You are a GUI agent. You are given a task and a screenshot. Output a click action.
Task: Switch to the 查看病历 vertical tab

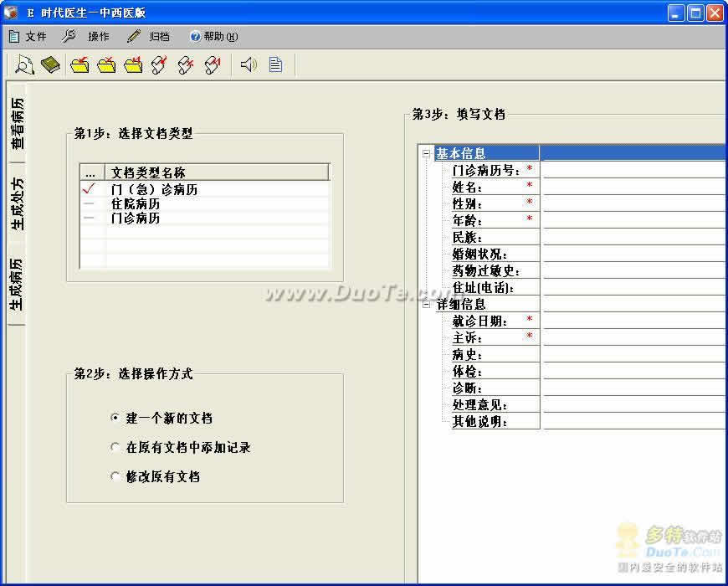tap(17, 123)
